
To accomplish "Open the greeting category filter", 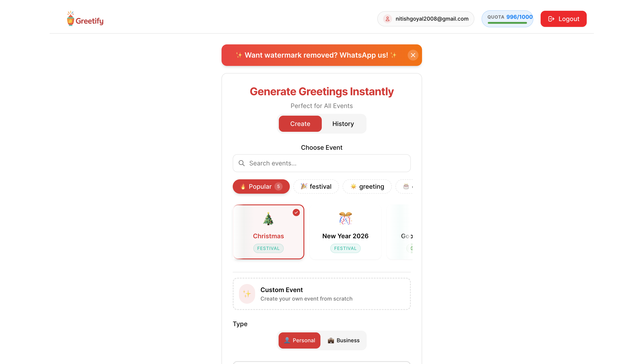I will (x=367, y=186).
